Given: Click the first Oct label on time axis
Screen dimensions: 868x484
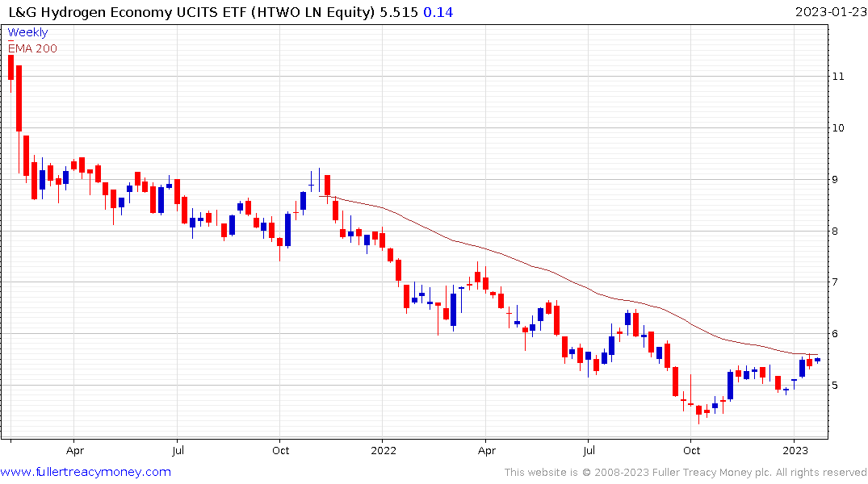Looking at the screenshot, I should (x=281, y=450).
